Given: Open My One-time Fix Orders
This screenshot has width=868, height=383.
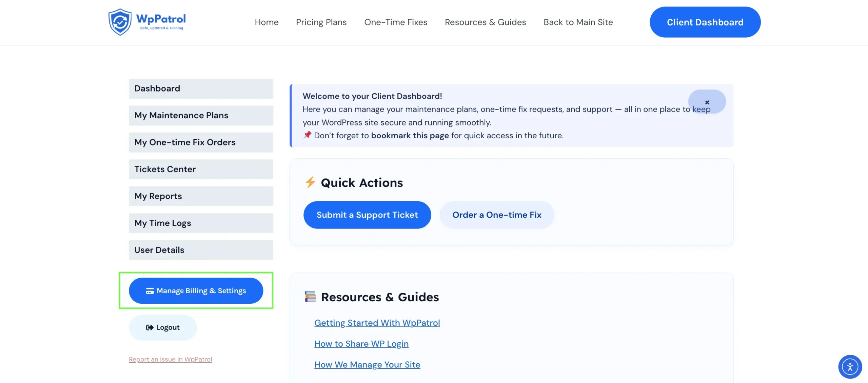Looking at the screenshot, I should click(x=201, y=142).
